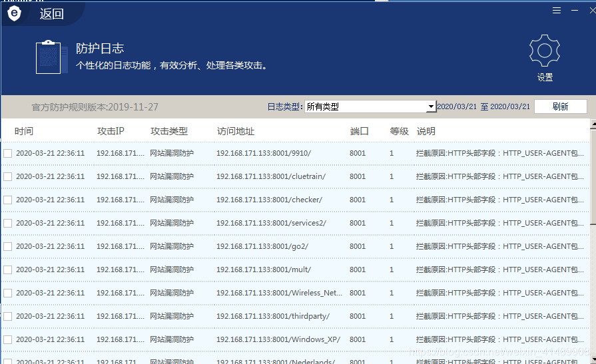Click port 8001 in the /checker/ row

point(358,200)
